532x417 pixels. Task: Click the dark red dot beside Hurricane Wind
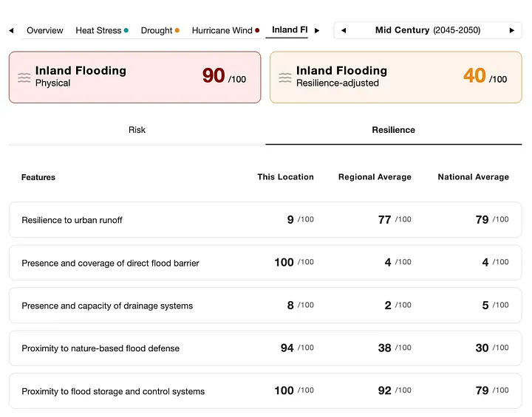point(257,30)
